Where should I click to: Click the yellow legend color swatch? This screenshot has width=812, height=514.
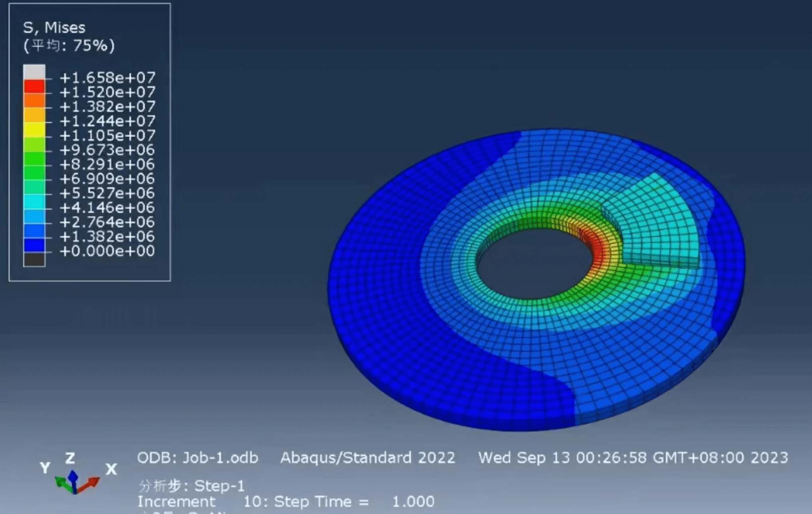[x=34, y=129]
